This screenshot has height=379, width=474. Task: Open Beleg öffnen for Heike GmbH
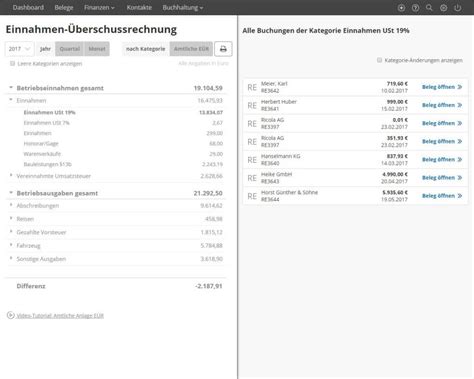coord(442,178)
